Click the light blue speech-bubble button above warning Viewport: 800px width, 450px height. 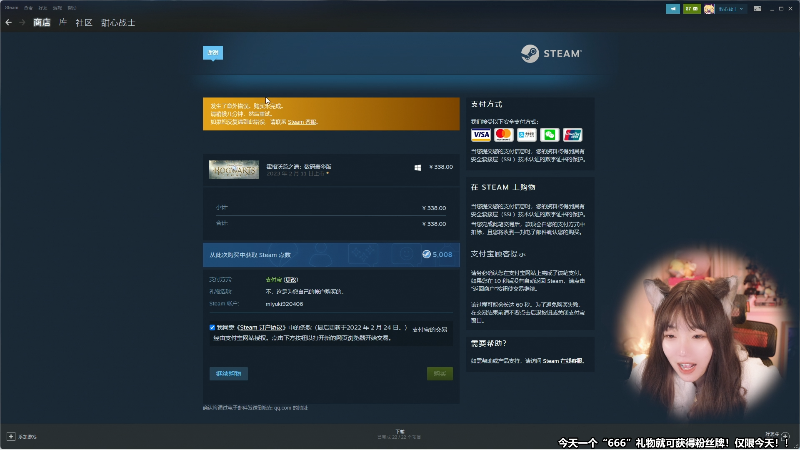(213, 53)
